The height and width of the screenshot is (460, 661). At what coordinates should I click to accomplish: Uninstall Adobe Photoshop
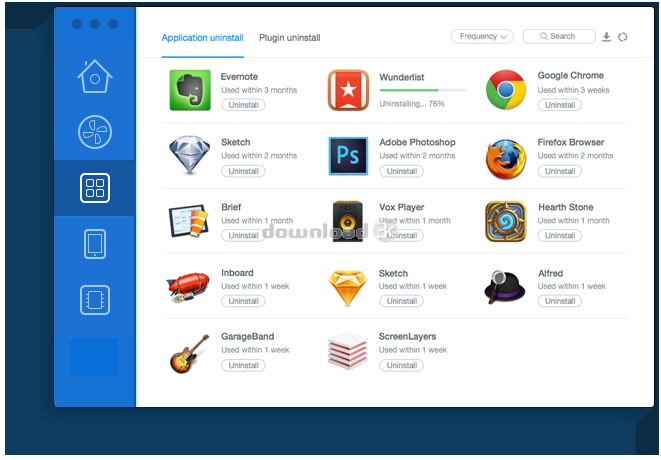pyautogui.click(x=402, y=171)
